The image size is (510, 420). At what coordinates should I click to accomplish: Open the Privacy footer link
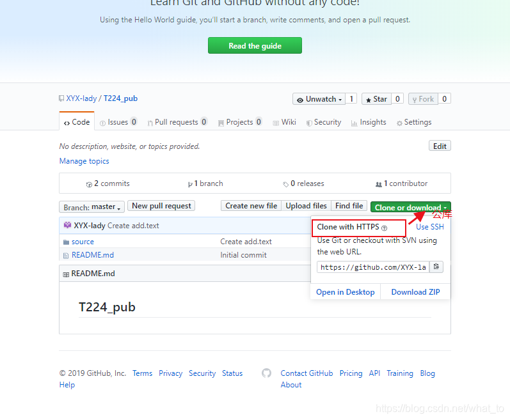coord(170,373)
